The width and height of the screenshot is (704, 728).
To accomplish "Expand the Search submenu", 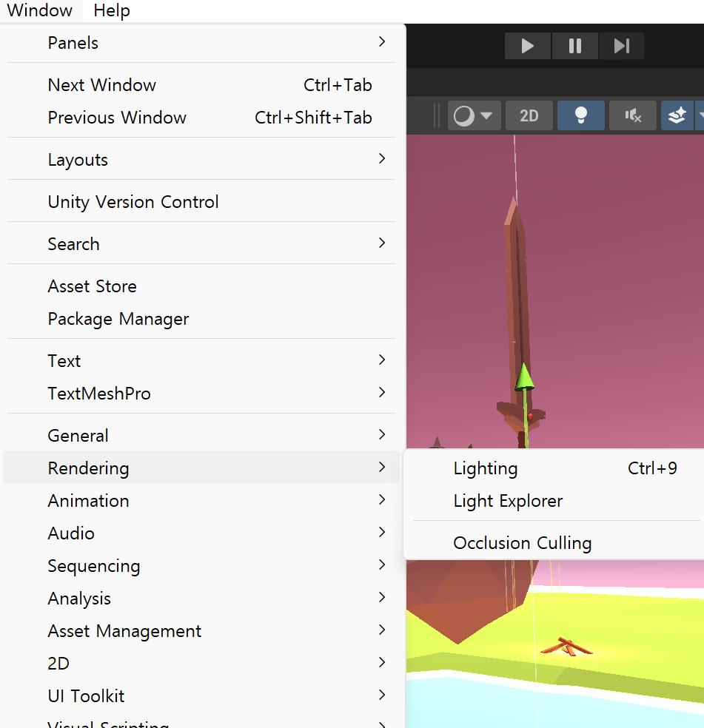I will [201, 244].
